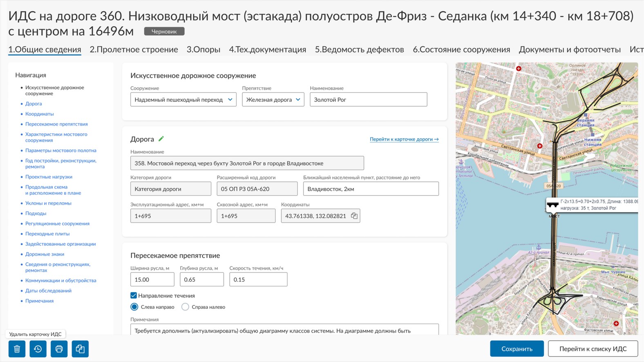Jump to Дорожные знаки section

(x=45, y=254)
